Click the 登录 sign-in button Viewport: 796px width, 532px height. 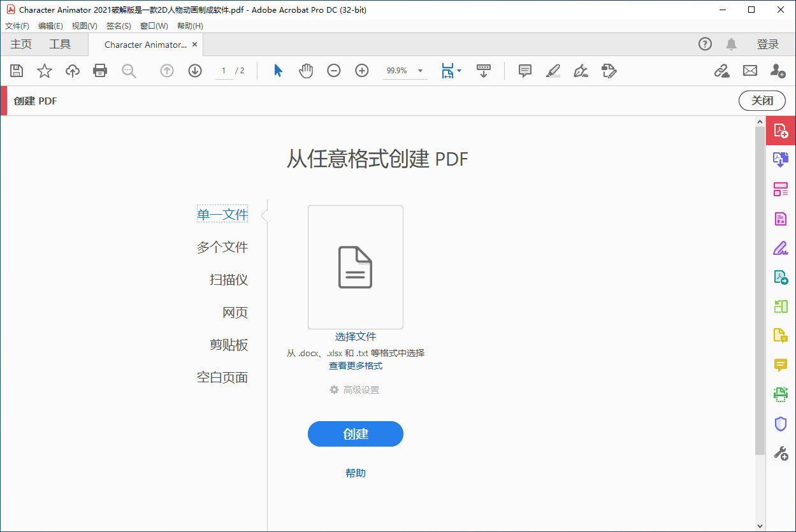pyautogui.click(x=768, y=44)
